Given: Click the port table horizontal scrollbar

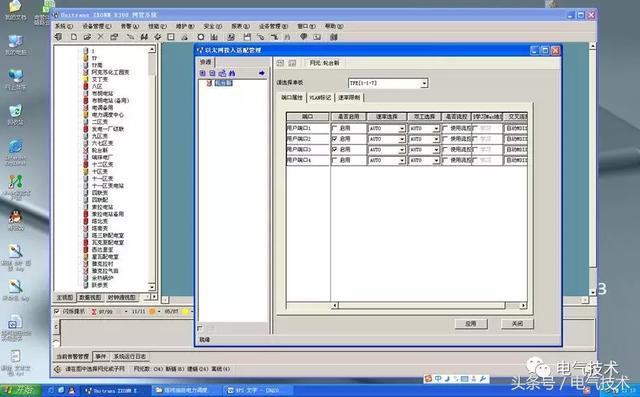Looking at the screenshot, I should (429, 305).
